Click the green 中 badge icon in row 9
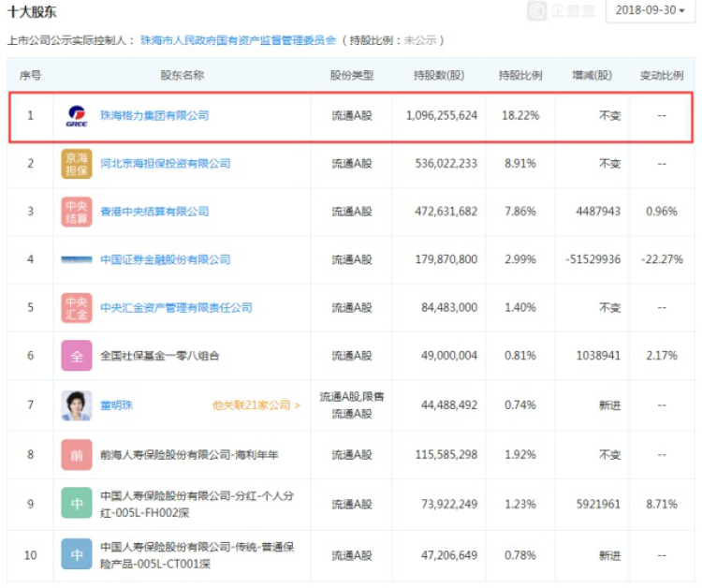 click(77, 504)
